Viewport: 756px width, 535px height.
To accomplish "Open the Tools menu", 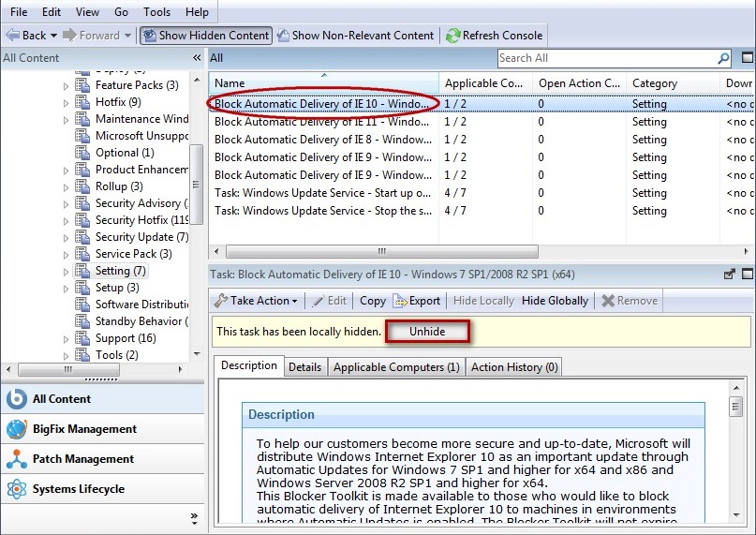I will (x=156, y=12).
